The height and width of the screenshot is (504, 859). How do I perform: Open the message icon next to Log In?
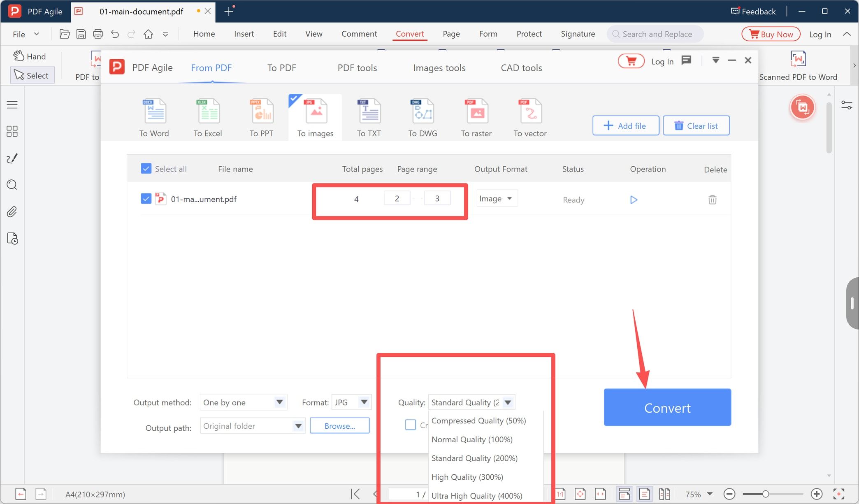point(686,60)
